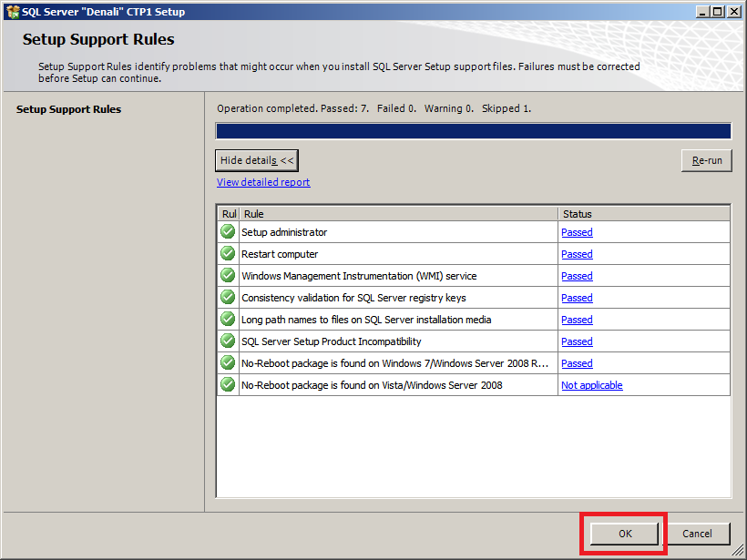The width and height of the screenshot is (747, 560).
Task: Select Long path names to files rule
Action: (x=366, y=320)
